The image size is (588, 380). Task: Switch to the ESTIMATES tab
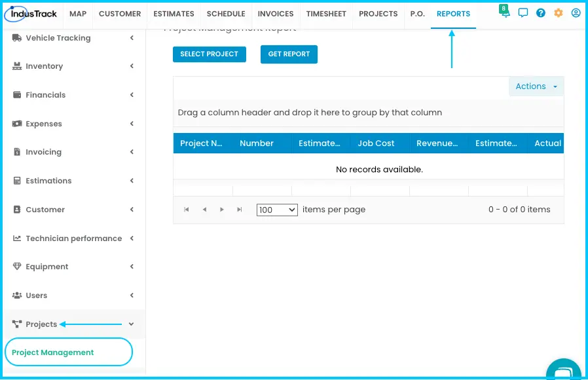tap(174, 14)
